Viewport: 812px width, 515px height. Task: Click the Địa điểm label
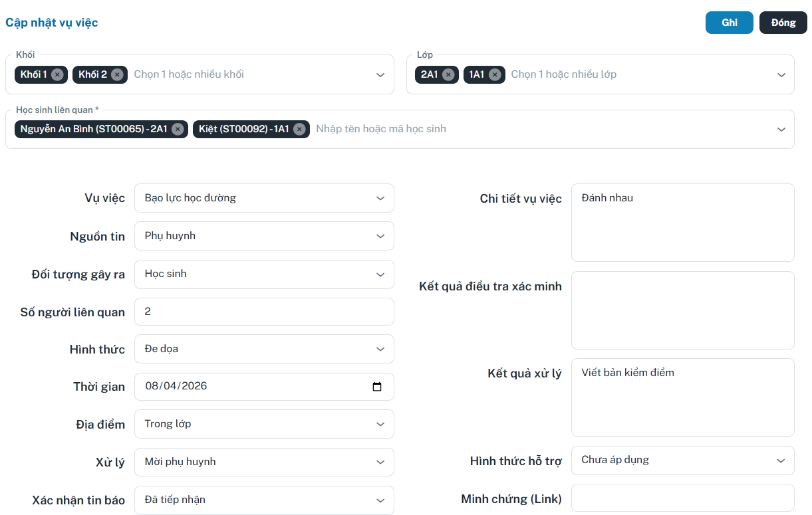(x=100, y=425)
